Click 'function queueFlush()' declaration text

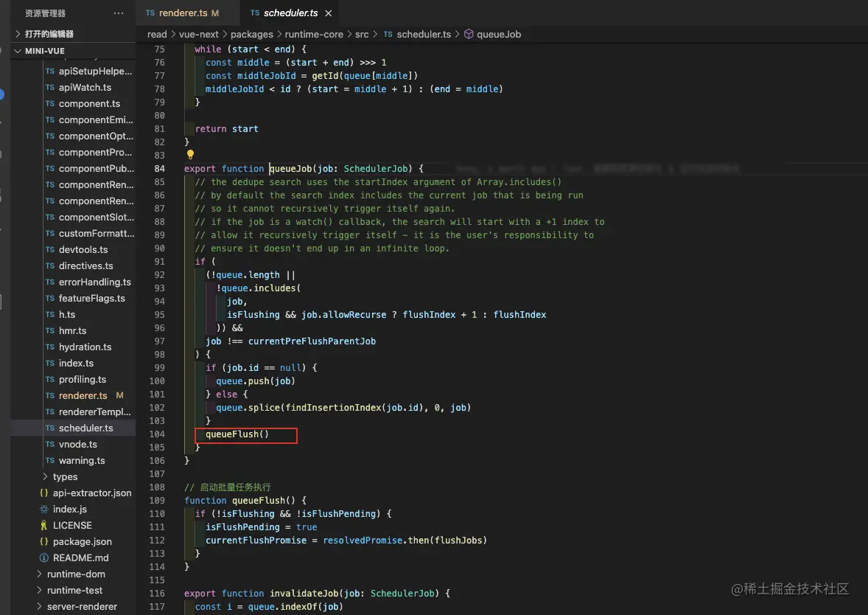tap(239, 500)
